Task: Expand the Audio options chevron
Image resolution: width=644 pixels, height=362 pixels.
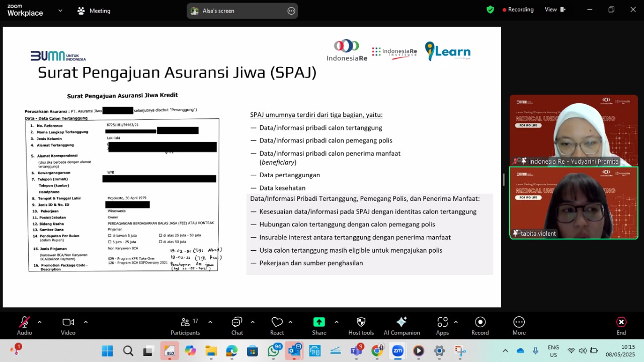Action: click(x=39, y=322)
